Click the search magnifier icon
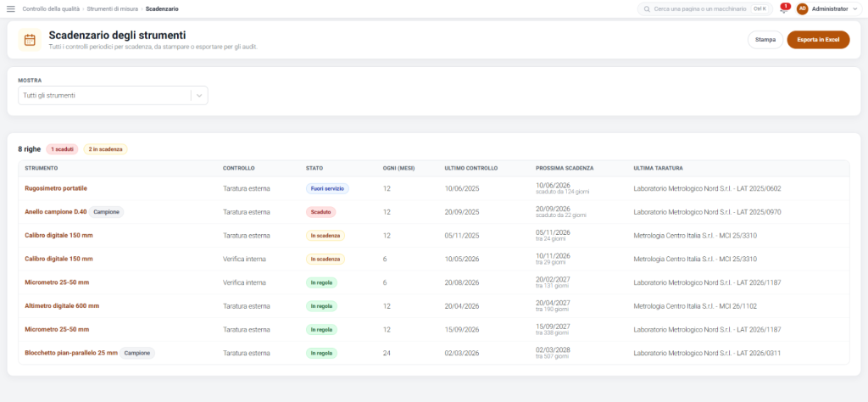Viewport: 868px width, 402px height. [x=647, y=8]
